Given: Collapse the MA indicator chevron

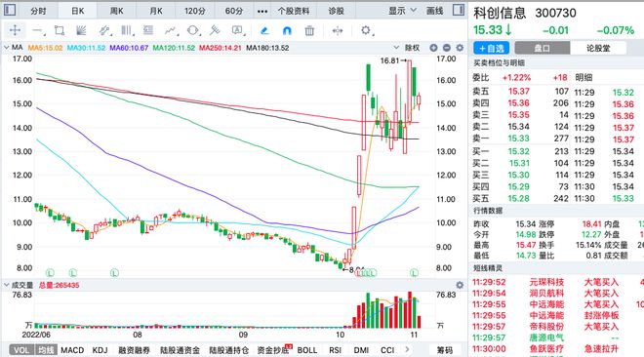Looking at the screenshot, I should (x=7, y=48).
